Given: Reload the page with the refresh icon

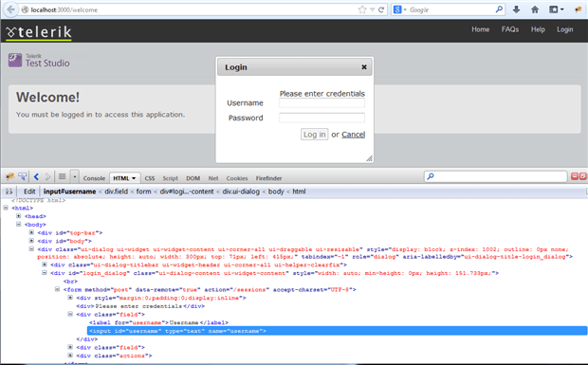Looking at the screenshot, I should [x=381, y=9].
